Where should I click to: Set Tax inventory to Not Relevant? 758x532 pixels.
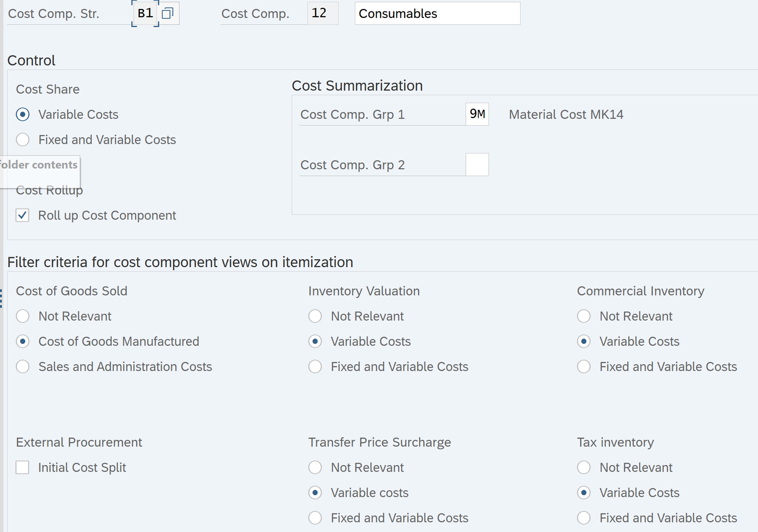click(584, 468)
